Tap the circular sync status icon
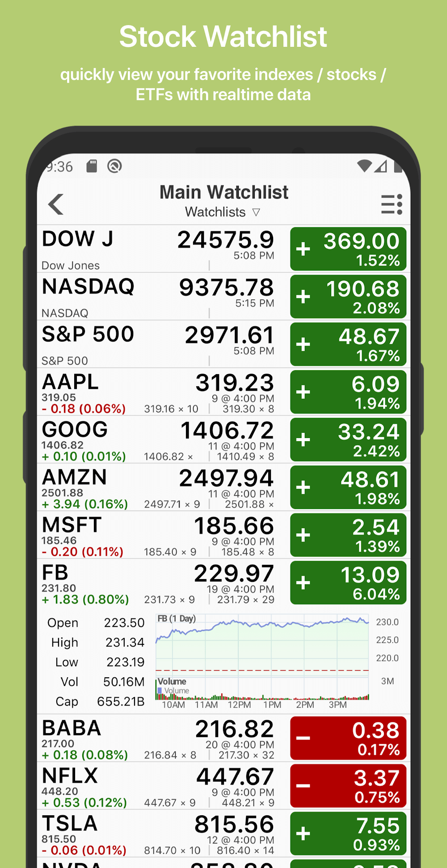Image resolution: width=447 pixels, height=868 pixels. coord(114,166)
